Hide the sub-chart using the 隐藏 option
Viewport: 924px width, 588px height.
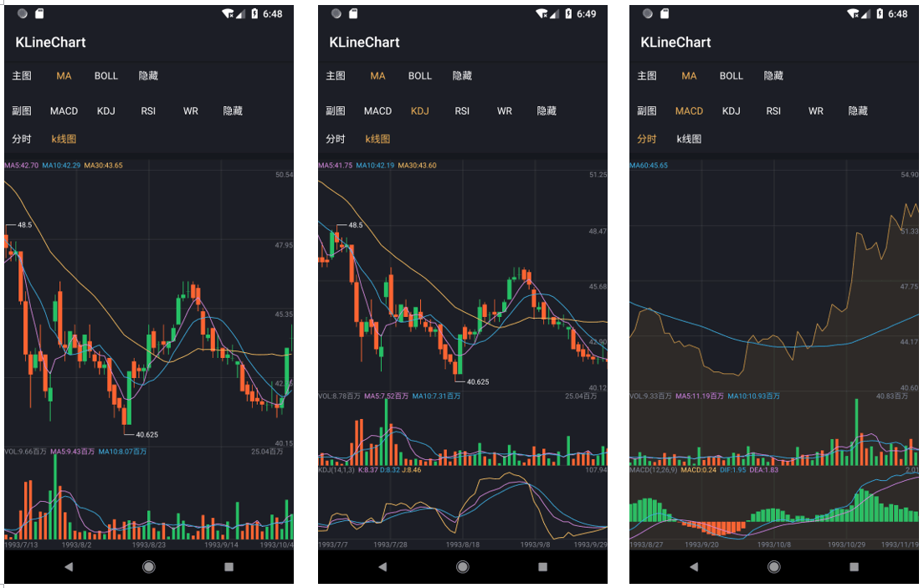(234, 110)
